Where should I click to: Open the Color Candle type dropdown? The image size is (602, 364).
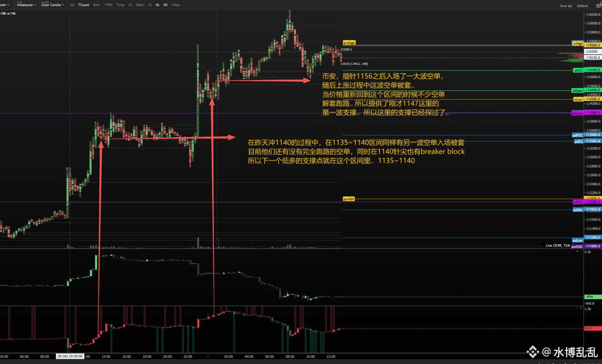[x=52, y=5]
